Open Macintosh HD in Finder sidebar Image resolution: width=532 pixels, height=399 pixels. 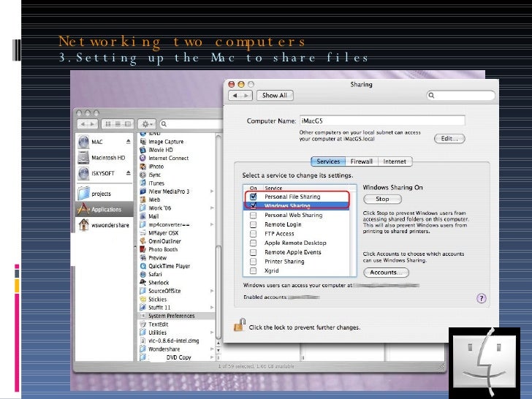point(104,158)
